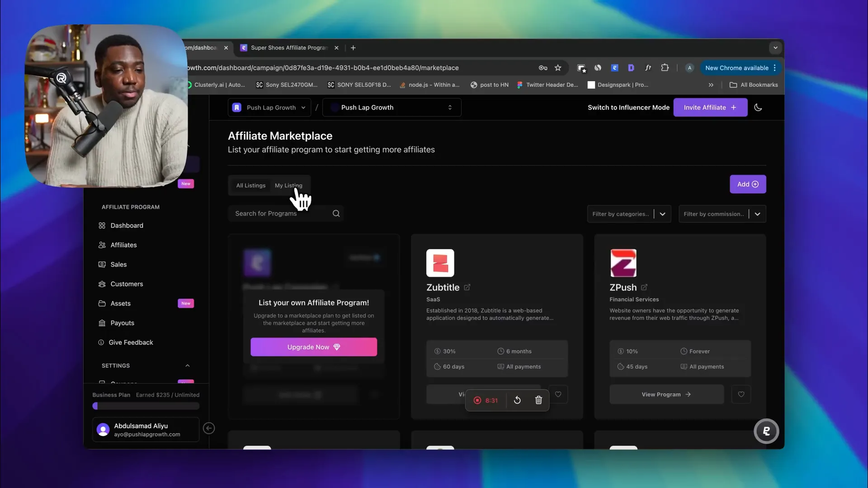
Task: Click the Invite Affiliate button
Action: click(x=710, y=107)
